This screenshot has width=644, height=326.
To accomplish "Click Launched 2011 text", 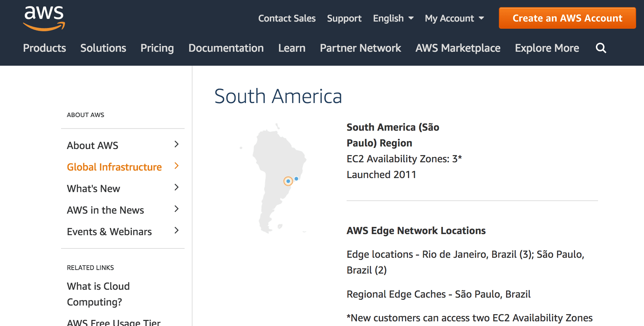I will (x=381, y=174).
